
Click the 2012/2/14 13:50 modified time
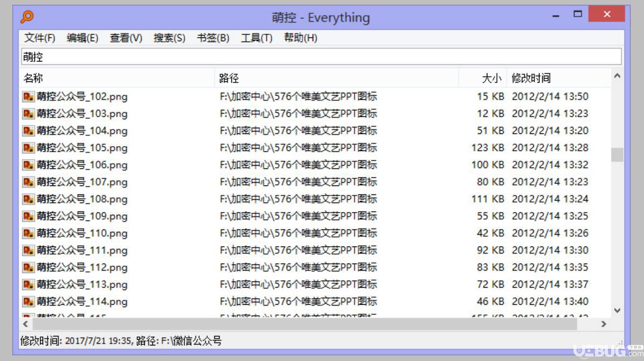(x=550, y=97)
